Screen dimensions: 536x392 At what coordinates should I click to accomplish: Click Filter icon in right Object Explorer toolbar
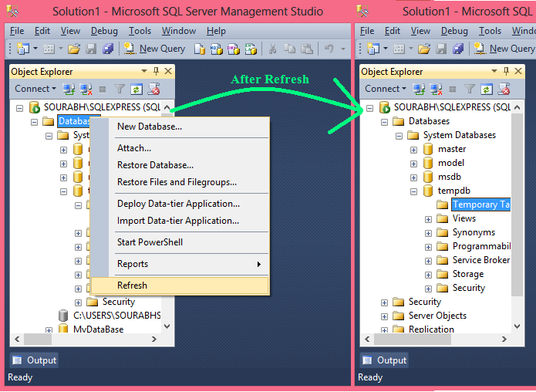coord(470,90)
